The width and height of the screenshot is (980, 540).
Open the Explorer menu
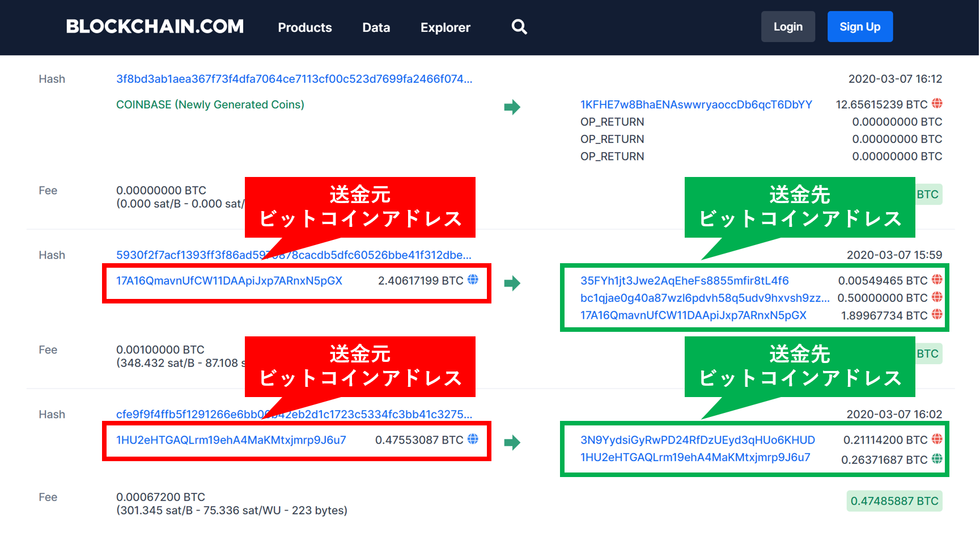pyautogui.click(x=445, y=27)
